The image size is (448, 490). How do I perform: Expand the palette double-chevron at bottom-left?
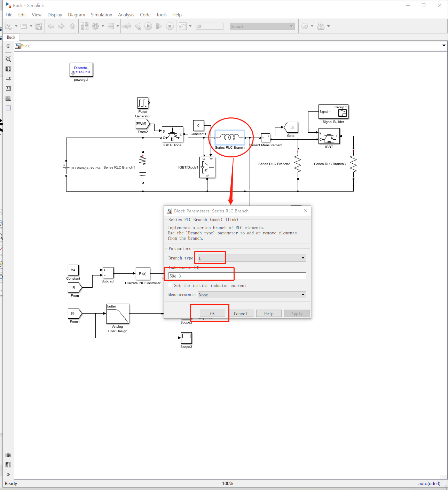tap(8, 474)
